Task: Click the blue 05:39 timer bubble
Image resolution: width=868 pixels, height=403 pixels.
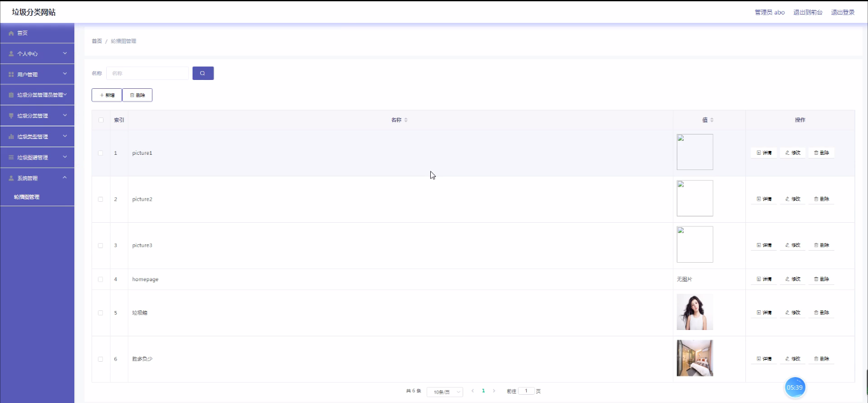Action: point(795,387)
